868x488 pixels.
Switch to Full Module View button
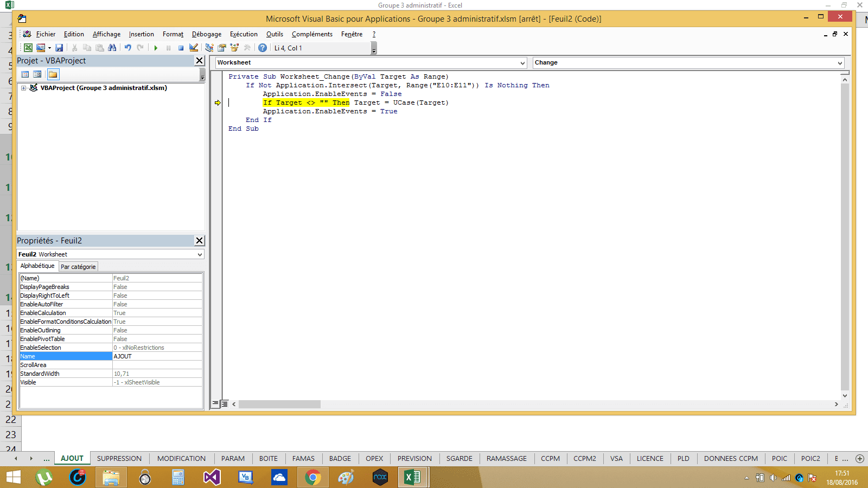225,404
